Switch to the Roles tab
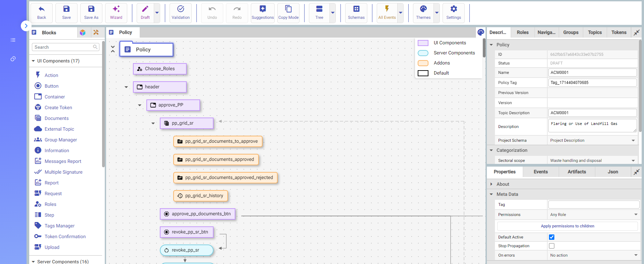This screenshot has width=644, height=264. tap(522, 32)
